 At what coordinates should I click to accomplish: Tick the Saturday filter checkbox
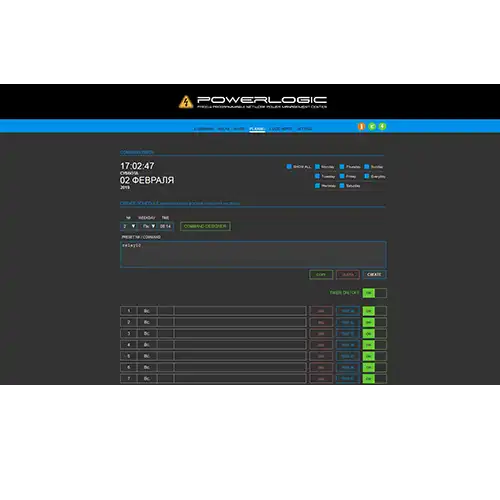(342, 185)
